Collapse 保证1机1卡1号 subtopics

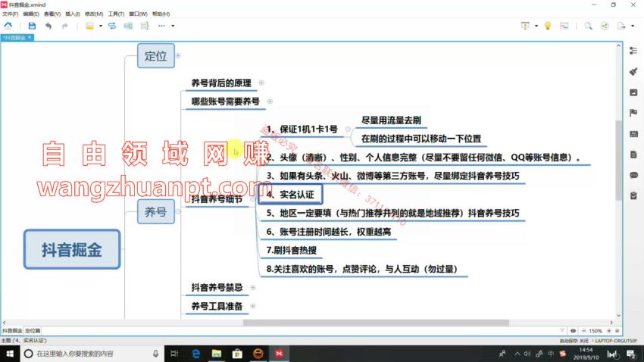coord(348,130)
